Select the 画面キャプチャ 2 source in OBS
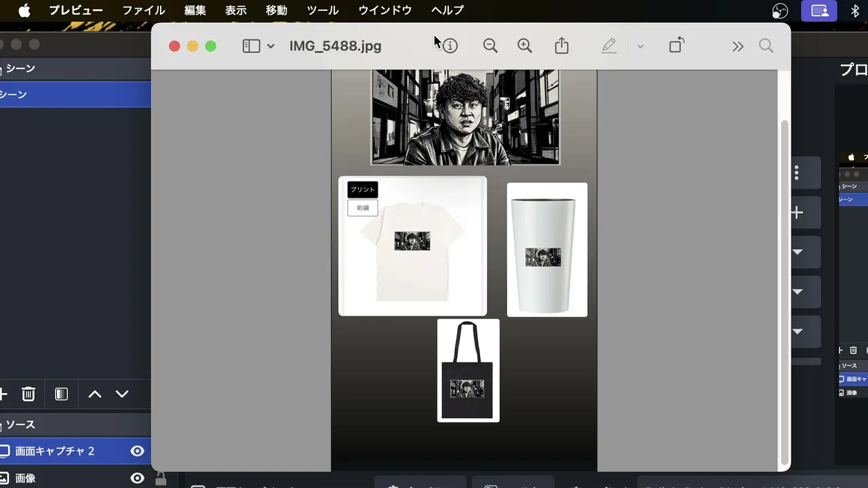868x488 pixels. [x=75, y=451]
